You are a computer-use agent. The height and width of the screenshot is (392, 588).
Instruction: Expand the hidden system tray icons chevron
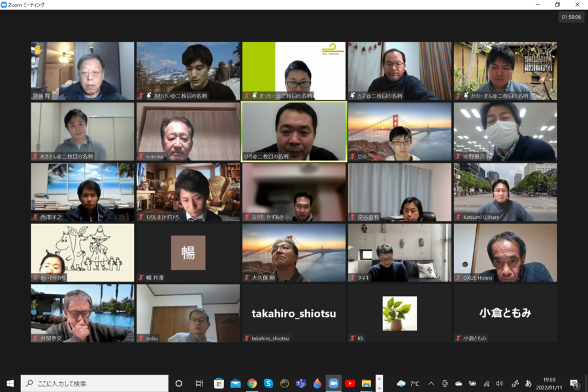click(431, 384)
